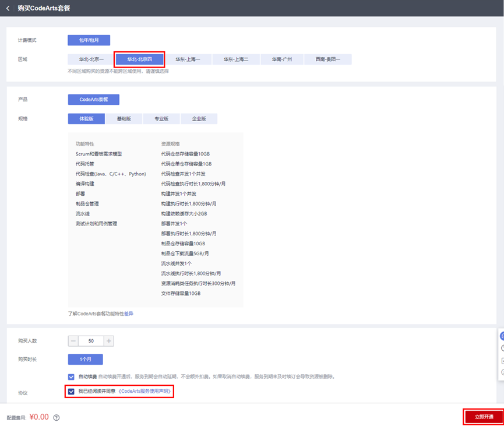Click the 购买人数 number input field

click(x=91, y=341)
